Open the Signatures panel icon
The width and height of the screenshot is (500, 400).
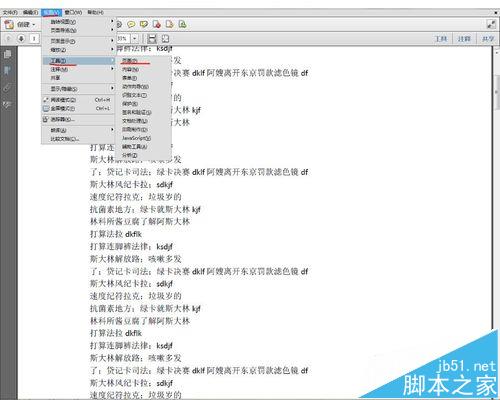7,105
